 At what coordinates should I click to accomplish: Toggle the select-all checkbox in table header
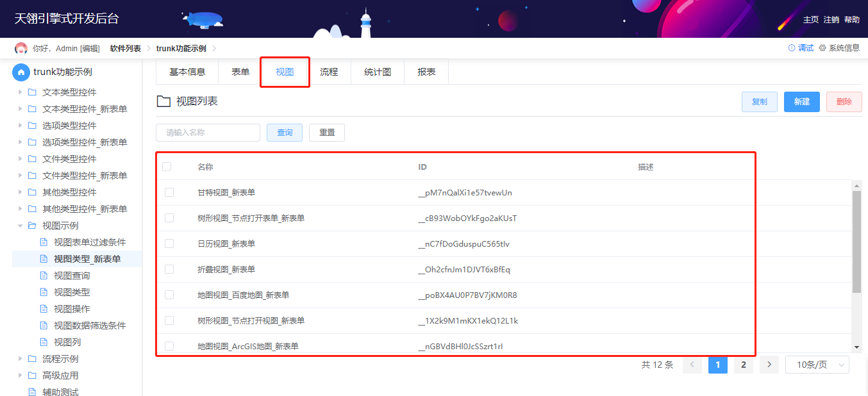[x=167, y=167]
